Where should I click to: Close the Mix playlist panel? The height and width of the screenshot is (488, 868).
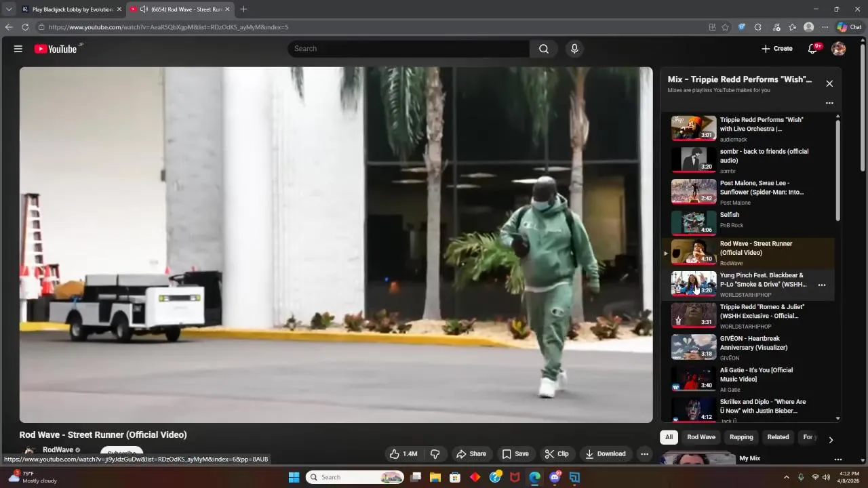829,83
